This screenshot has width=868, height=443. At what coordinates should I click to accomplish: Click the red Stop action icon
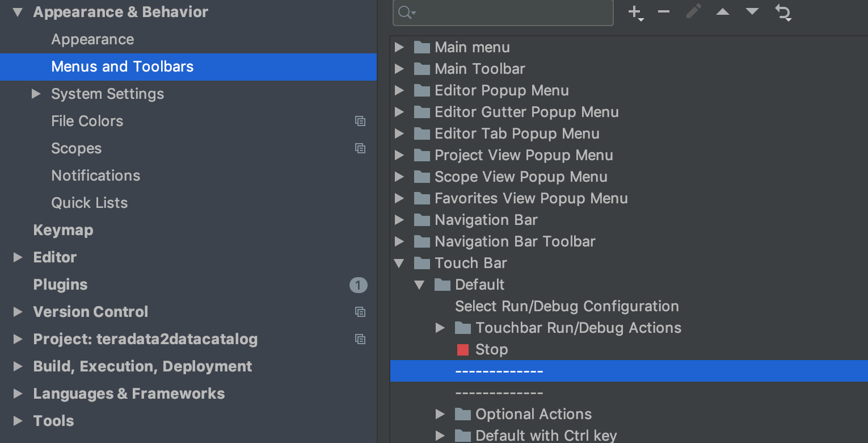point(463,350)
